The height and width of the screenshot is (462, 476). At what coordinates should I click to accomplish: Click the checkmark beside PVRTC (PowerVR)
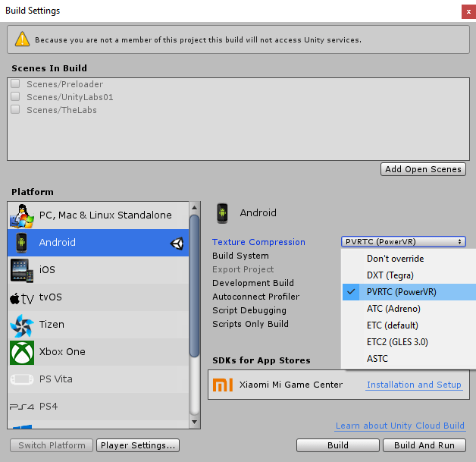(x=351, y=292)
